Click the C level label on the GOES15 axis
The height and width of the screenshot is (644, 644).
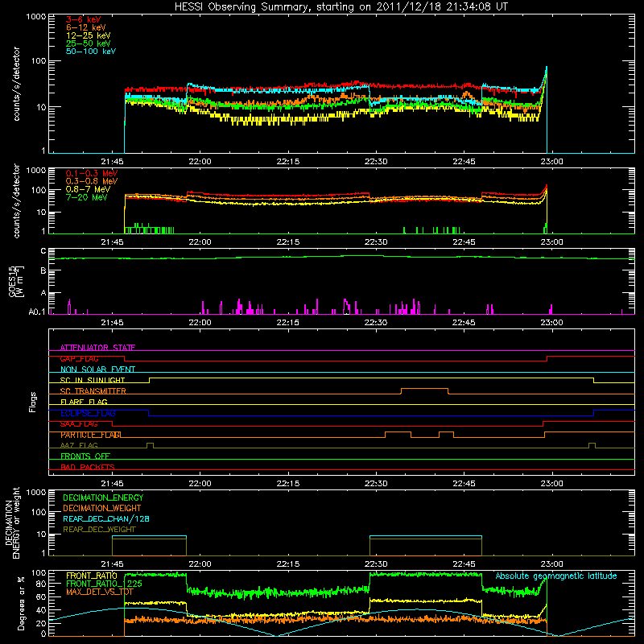pos(43,251)
